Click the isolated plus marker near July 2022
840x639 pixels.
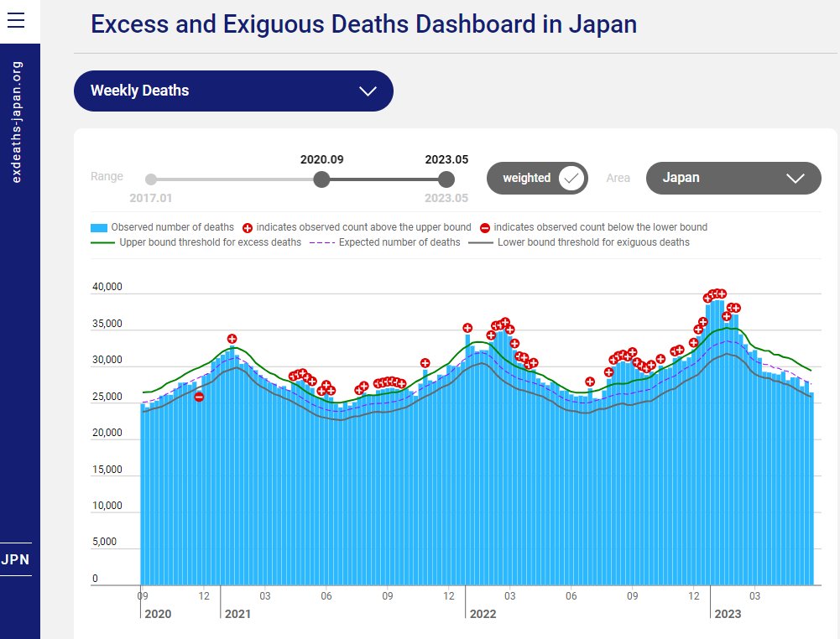tap(590, 382)
